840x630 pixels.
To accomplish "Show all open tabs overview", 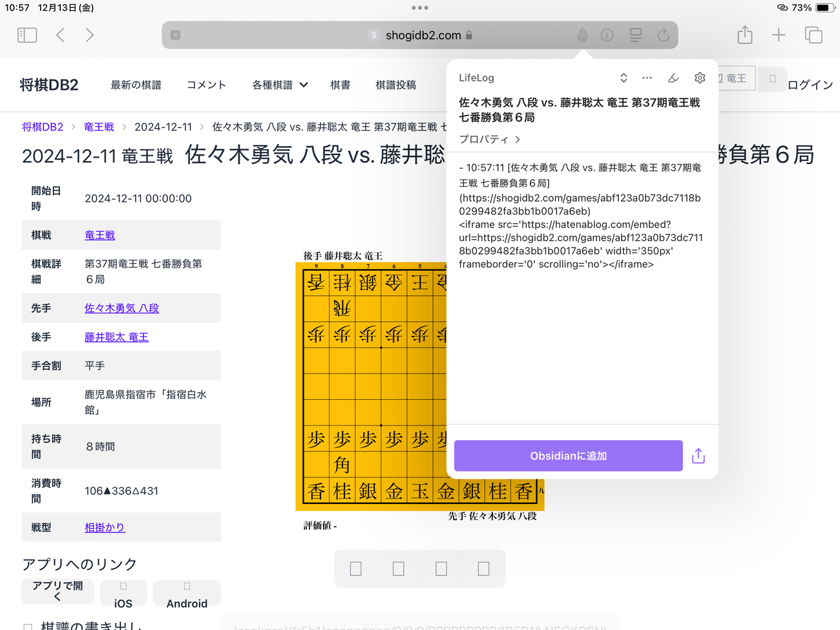I will tap(813, 35).
